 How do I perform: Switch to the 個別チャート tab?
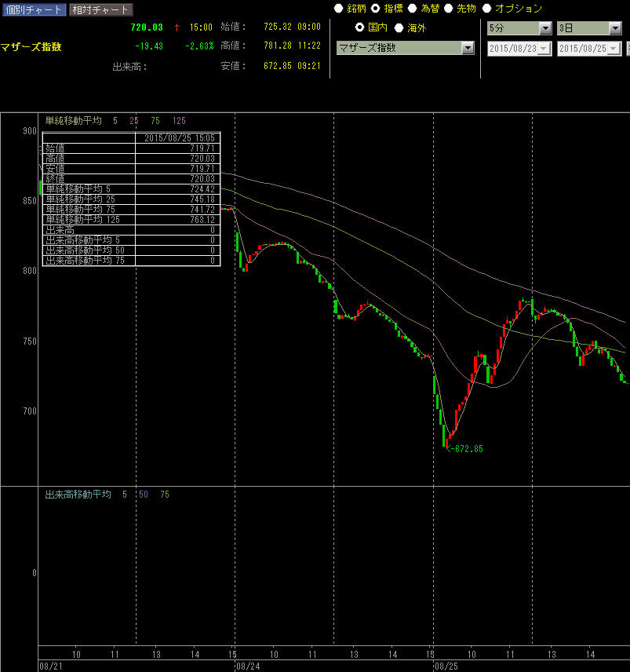(33, 10)
